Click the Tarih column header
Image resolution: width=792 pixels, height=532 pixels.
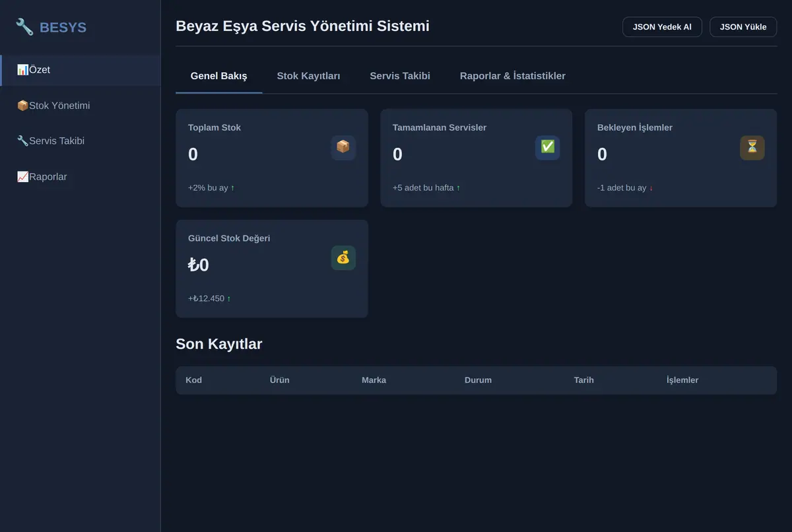point(584,380)
